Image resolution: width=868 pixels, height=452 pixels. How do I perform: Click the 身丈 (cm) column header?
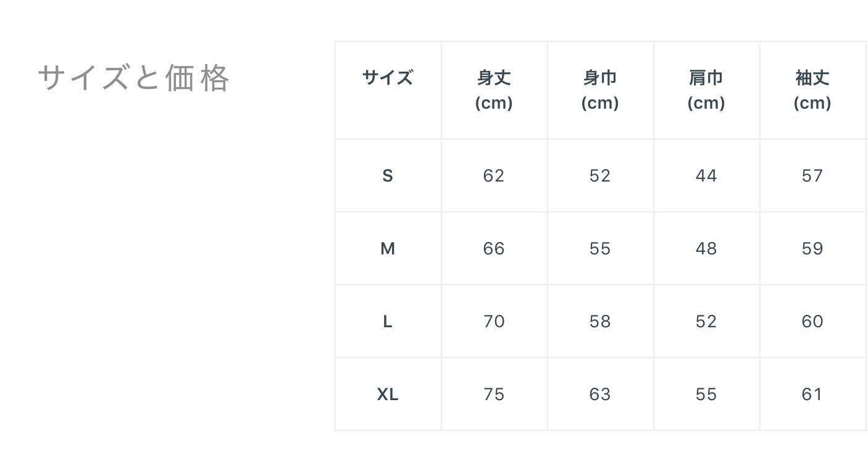tap(494, 90)
